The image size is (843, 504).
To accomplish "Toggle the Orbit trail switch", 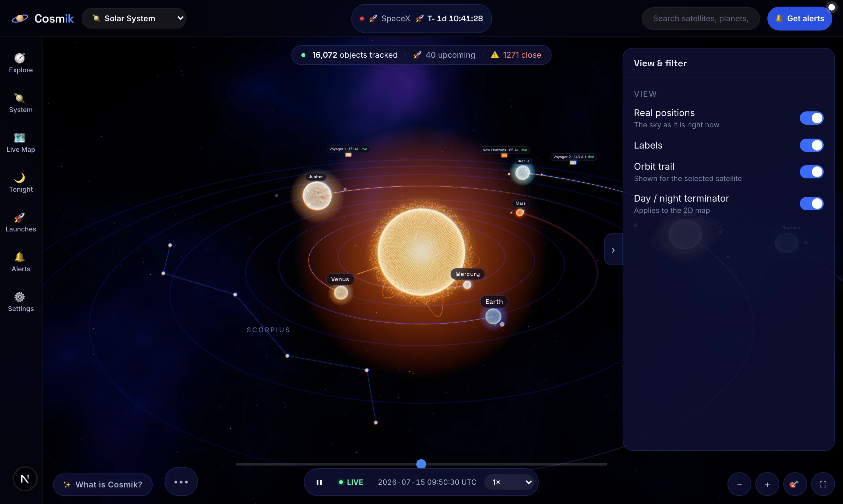I will pos(811,172).
